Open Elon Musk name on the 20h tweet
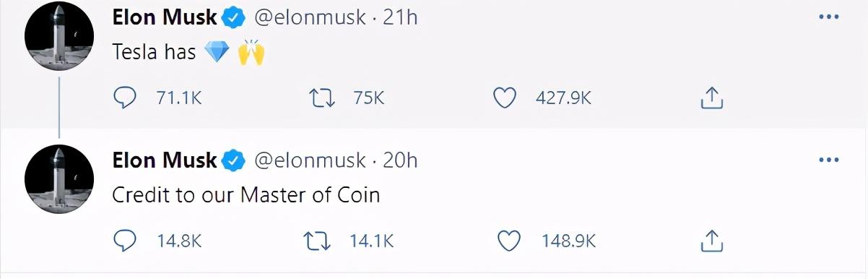The image size is (868, 279). tap(165, 160)
